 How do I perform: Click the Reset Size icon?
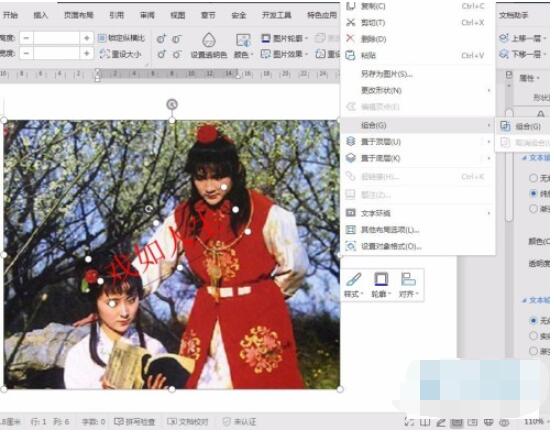[105, 54]
